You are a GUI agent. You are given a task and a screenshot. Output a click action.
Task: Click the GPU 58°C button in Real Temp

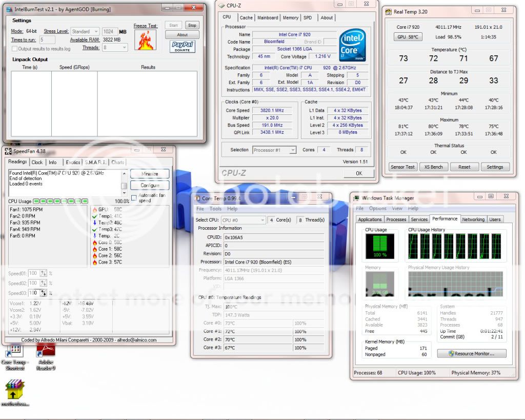click(408, 37)
